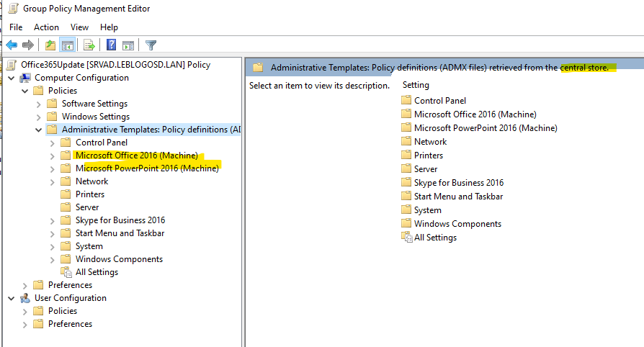This screenshot has height=347, width=644.
Task: Open Help via blue question icon
Action: [111, 45]
